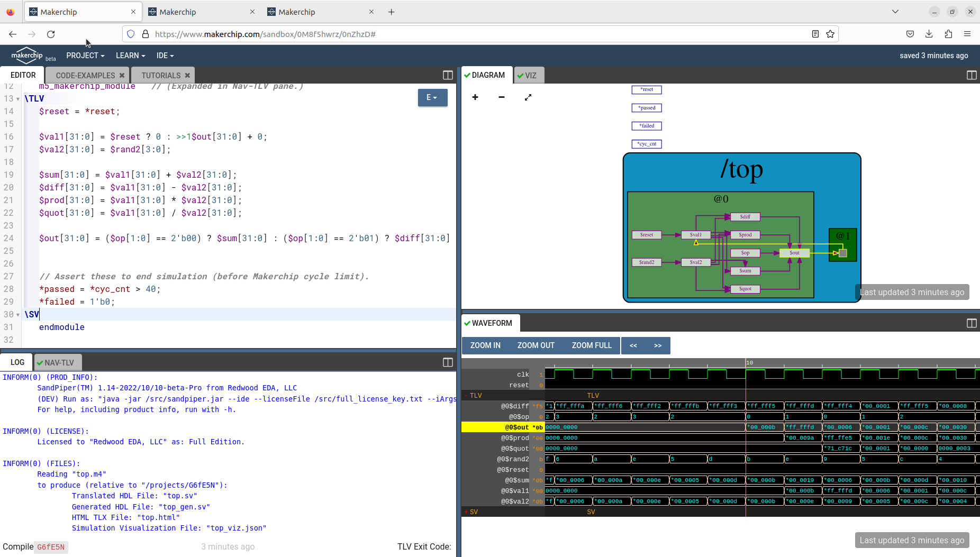Switch to the LOG tab

click(16, 362)
